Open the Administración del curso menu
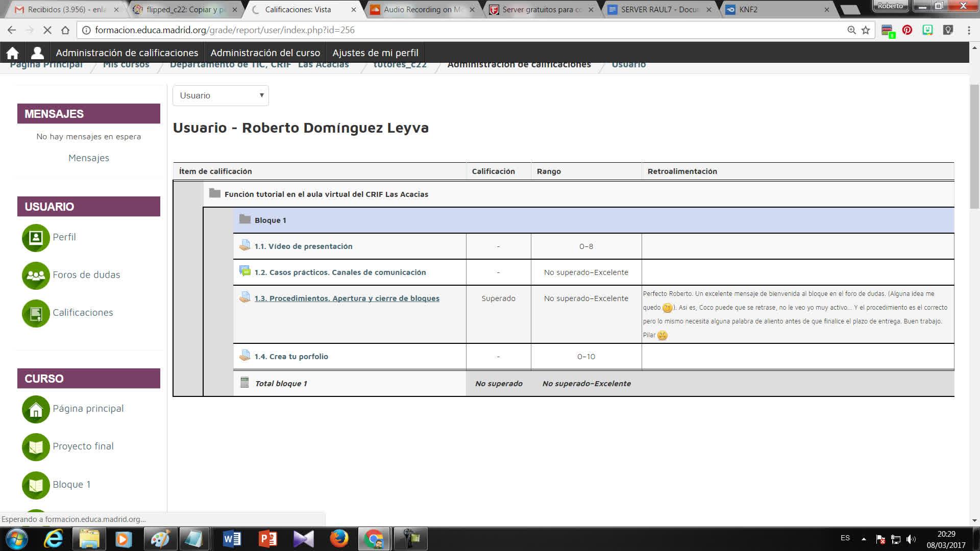Viewport: 980px width, 551px height. tap(265, 53)
